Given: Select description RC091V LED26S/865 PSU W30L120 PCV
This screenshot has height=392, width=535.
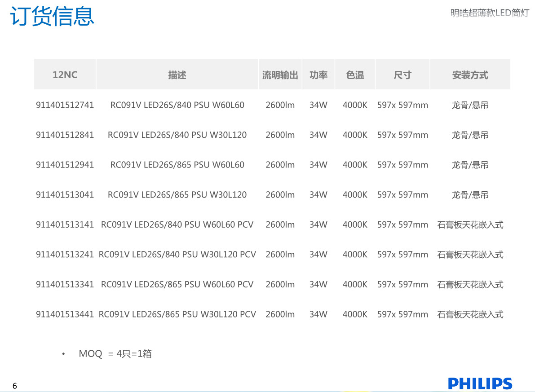Looking at the screenshot, I should [x=177, y=314].
